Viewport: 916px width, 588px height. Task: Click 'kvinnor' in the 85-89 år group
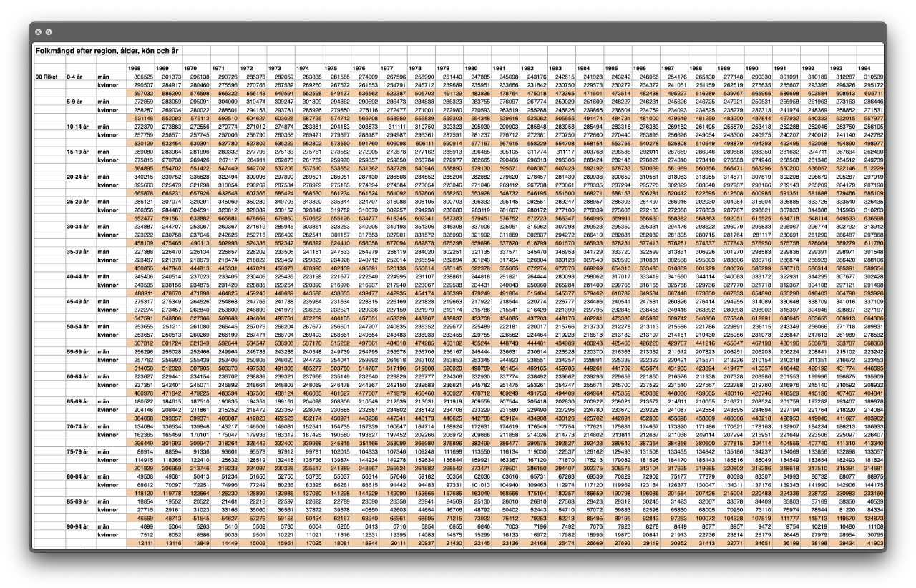click(x=108, y=509)
